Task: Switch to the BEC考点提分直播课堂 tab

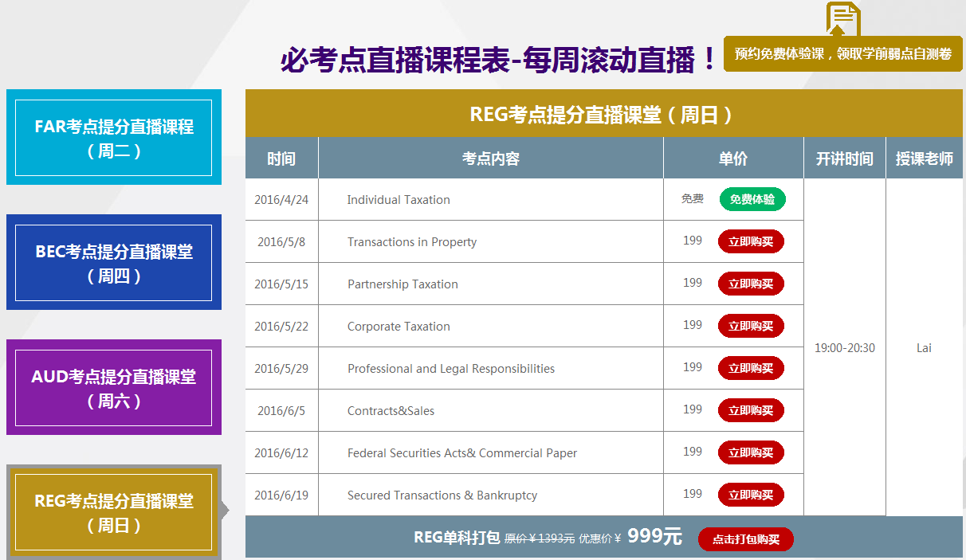Action: point(113,263)
